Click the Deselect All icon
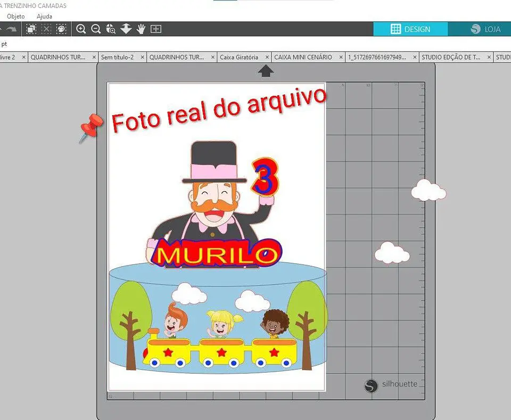The width and height of the screenshot is (511, 420). (47, 29)
